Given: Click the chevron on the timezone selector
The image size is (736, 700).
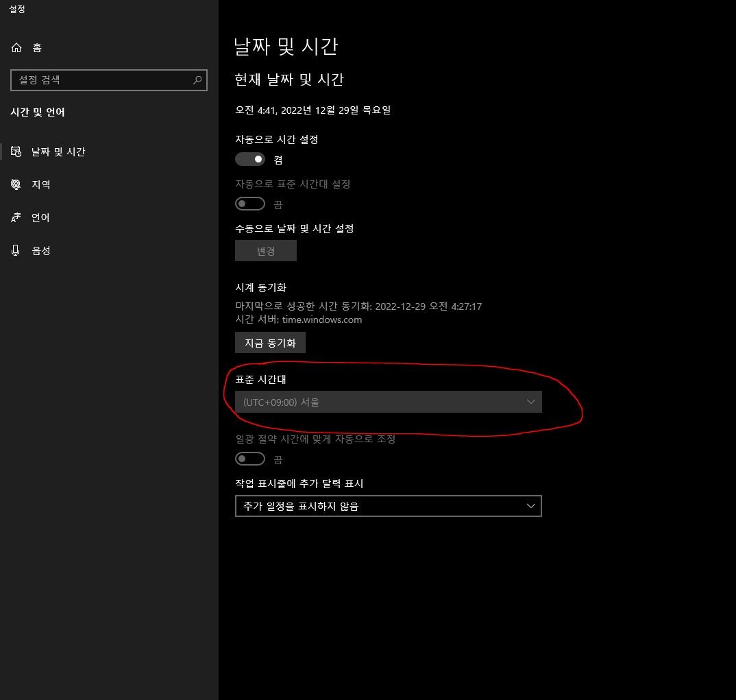Looking at the screenshot, I should pos(530,402).
